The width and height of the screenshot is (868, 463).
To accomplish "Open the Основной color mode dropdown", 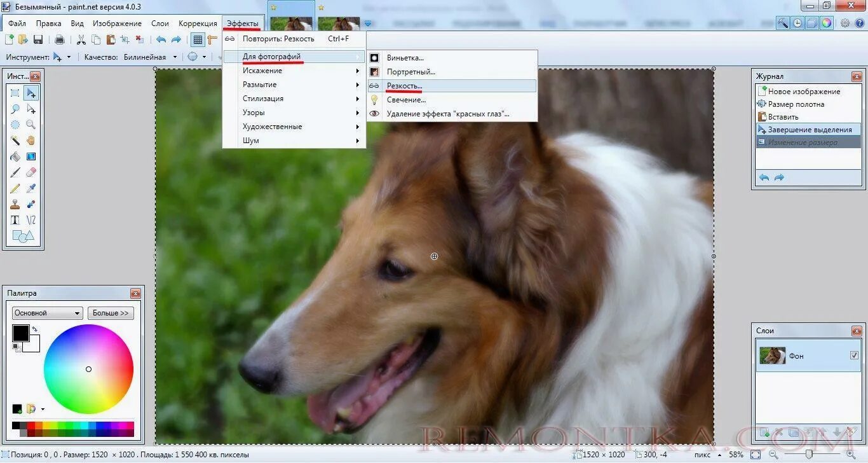I will pyautogui.click(x=48, y=313).
